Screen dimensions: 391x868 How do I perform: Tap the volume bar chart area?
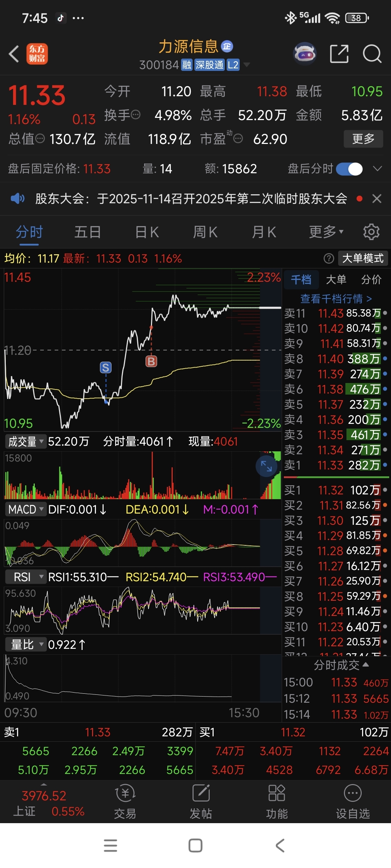pos(143,475)
